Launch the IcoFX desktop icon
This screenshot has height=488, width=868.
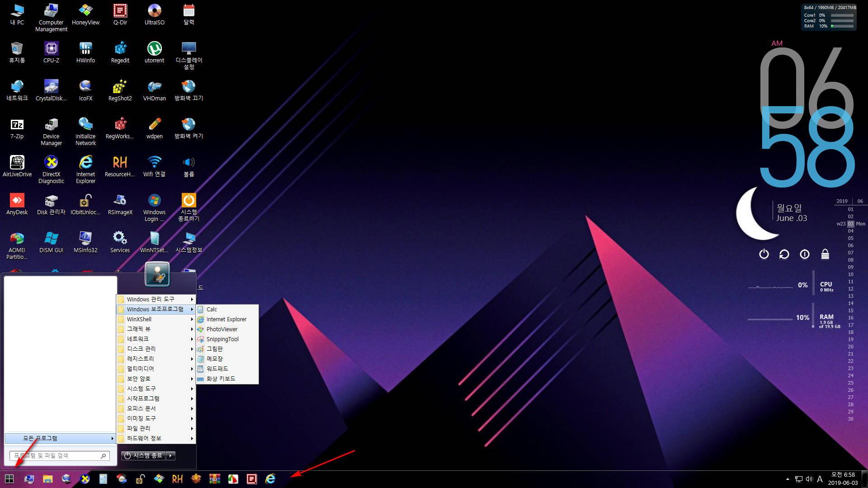point(85,90)
